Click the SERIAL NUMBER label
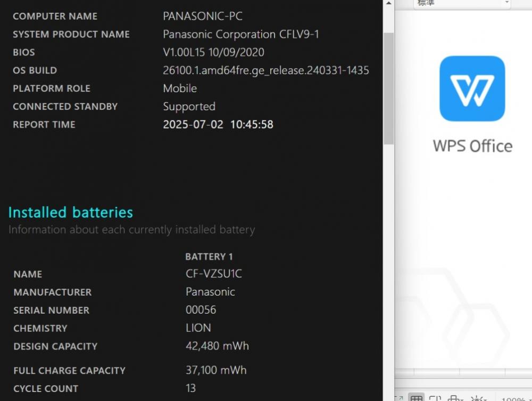Viewport: 532px width, 401px height. 52,310
